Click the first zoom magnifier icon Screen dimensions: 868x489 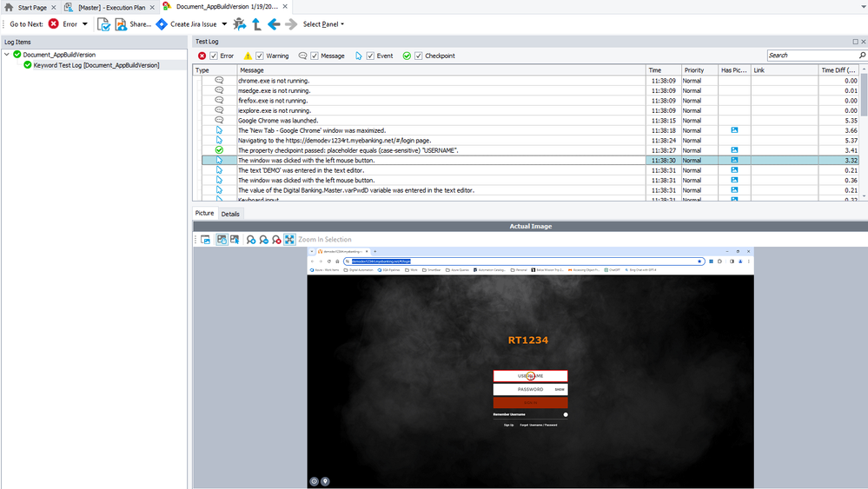[251, 240]
